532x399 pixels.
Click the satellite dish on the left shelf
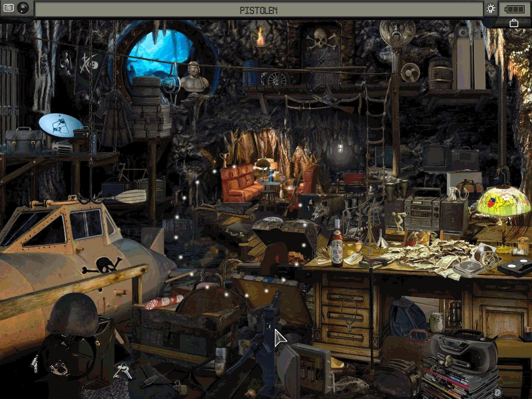[60, 125]
